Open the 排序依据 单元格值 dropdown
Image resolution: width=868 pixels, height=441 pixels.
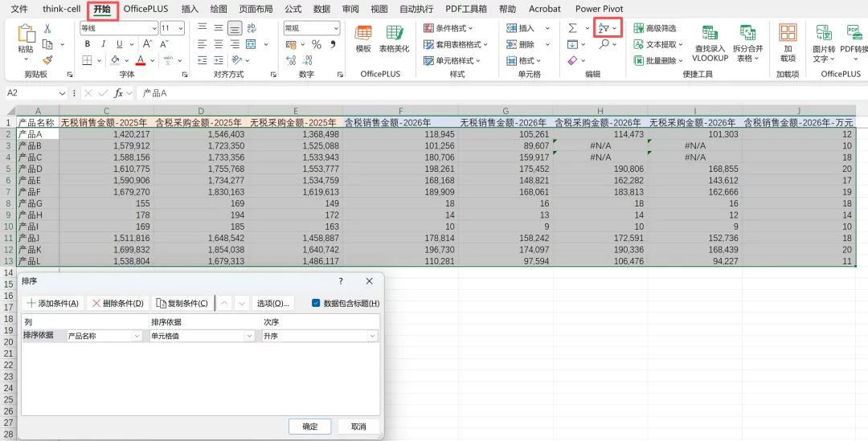(x=250, y=336)
